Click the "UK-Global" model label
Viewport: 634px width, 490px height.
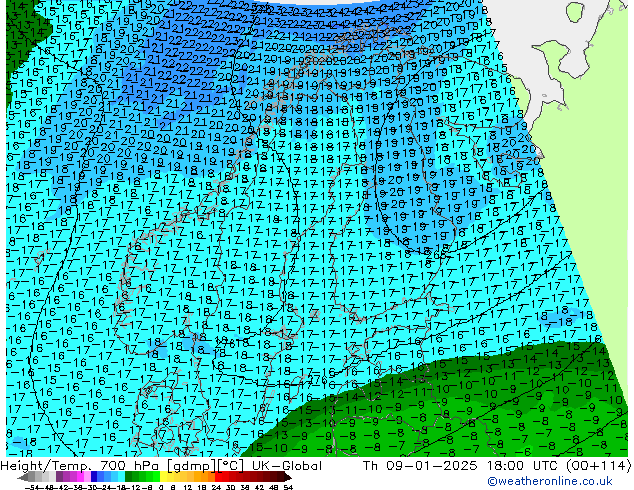tap(287, 466)
